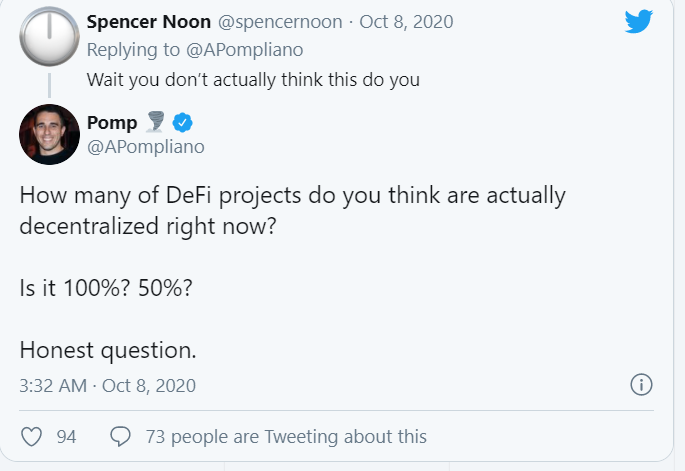Open the info circle icon
This screenshot has height=471, width=685.
[641, 384]
